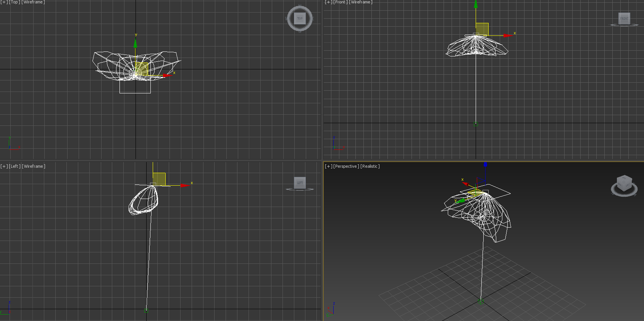The width and height of the screenshot is (644, 321).
Task: Select the blue Z axis handle in Perspective viewport
Action: point(485,165)
